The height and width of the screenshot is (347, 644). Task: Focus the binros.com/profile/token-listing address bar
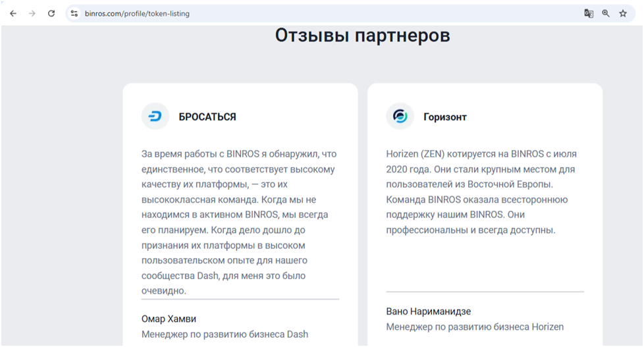point(263,13)
